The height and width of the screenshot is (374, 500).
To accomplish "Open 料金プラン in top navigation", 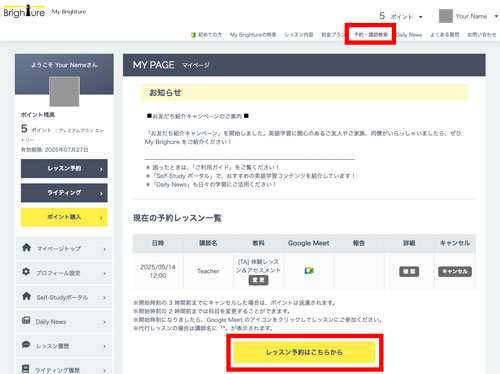I will coord(333,35).
